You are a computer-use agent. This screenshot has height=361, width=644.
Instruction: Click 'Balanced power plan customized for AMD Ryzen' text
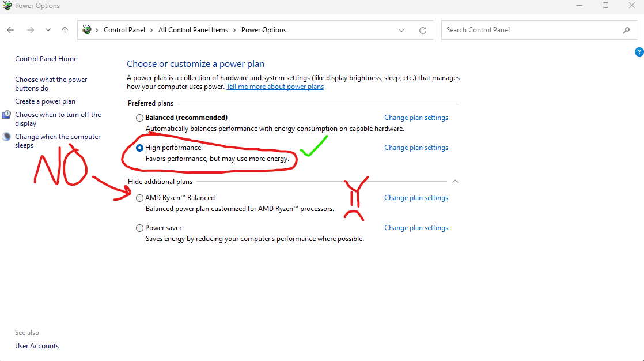click(x=240, y=209)
